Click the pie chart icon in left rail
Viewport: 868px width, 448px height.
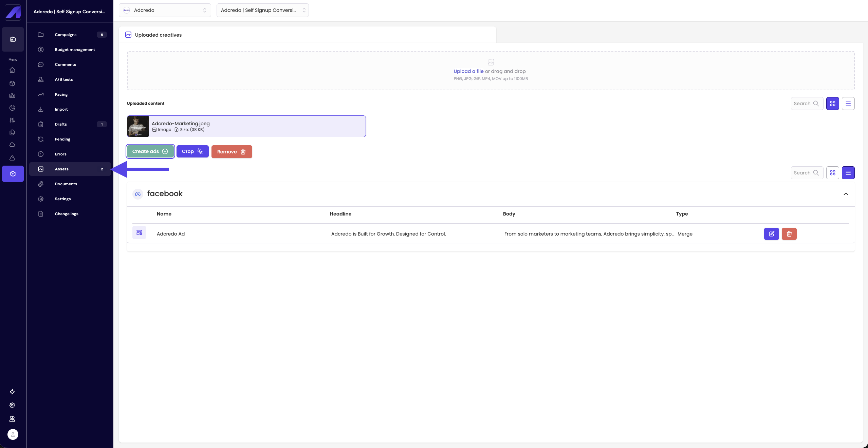click(x=13, y=108)
